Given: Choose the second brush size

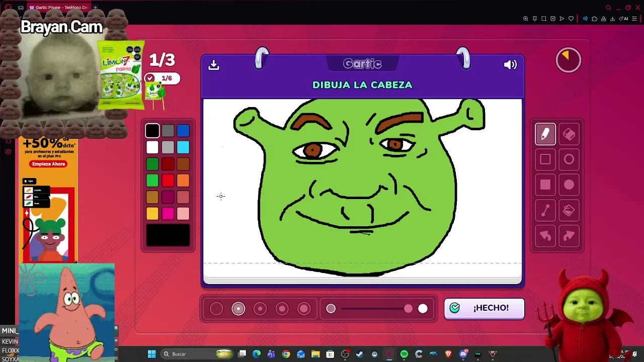Looking at the screenshot, I should click(x=238, y=309).
